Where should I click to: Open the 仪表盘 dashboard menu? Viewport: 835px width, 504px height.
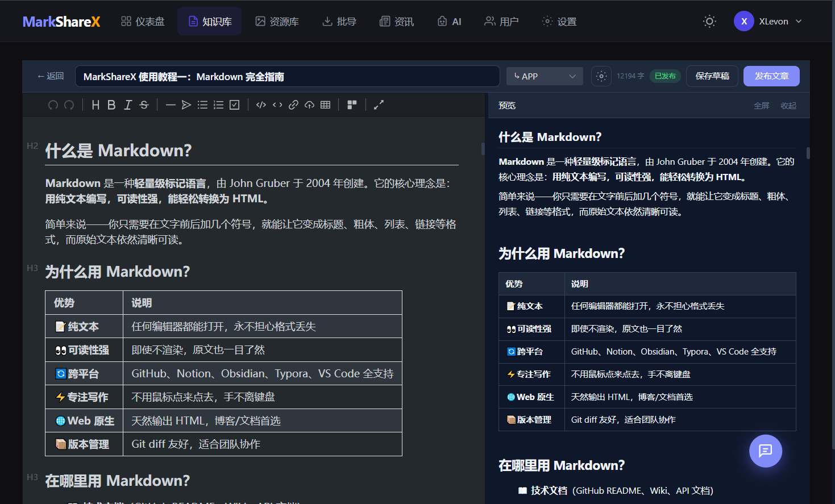point(143,22)
